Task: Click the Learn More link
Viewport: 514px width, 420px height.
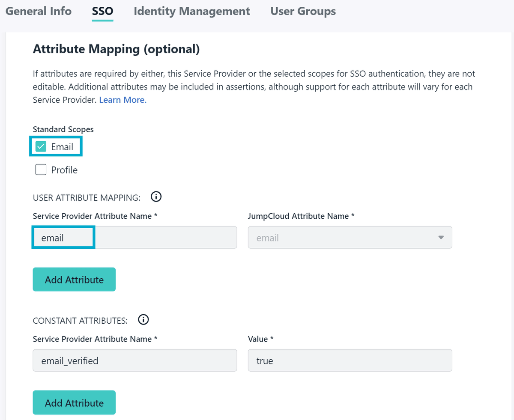Action: [123, 100]
